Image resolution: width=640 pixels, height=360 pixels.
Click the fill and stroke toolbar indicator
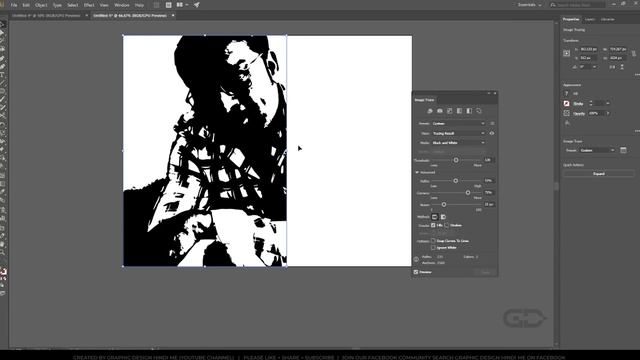pos(3,271)
